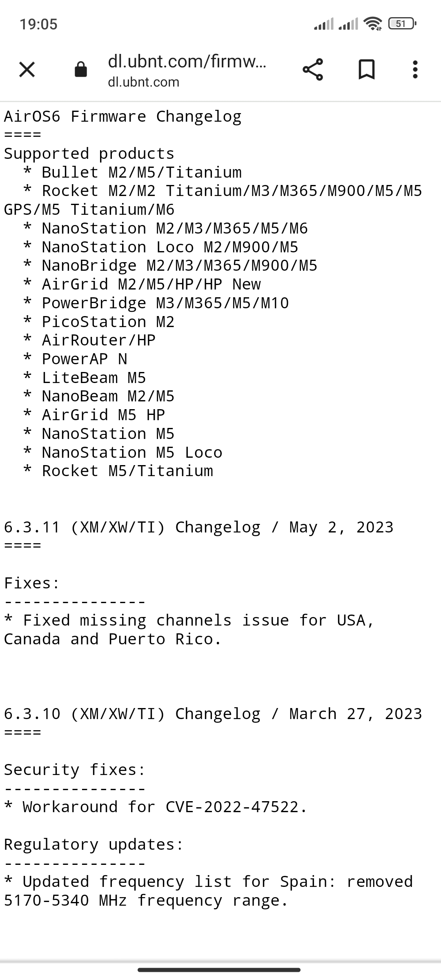This screenshot has height=980, width=441.
Task: Tap the Regulatory updates section label
Action: [x=94, y=845]
